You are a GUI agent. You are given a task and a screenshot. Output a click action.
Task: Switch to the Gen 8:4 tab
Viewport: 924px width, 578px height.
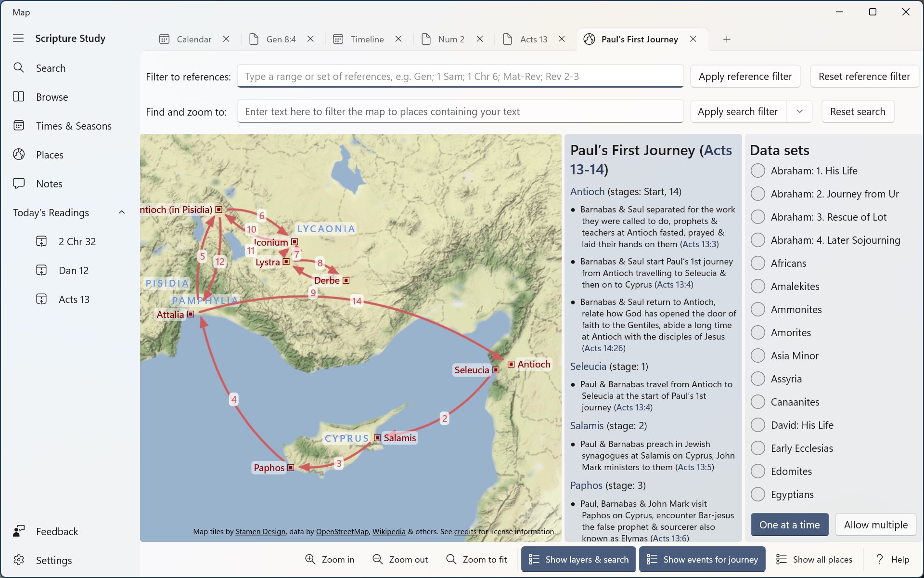click(281, 39)
